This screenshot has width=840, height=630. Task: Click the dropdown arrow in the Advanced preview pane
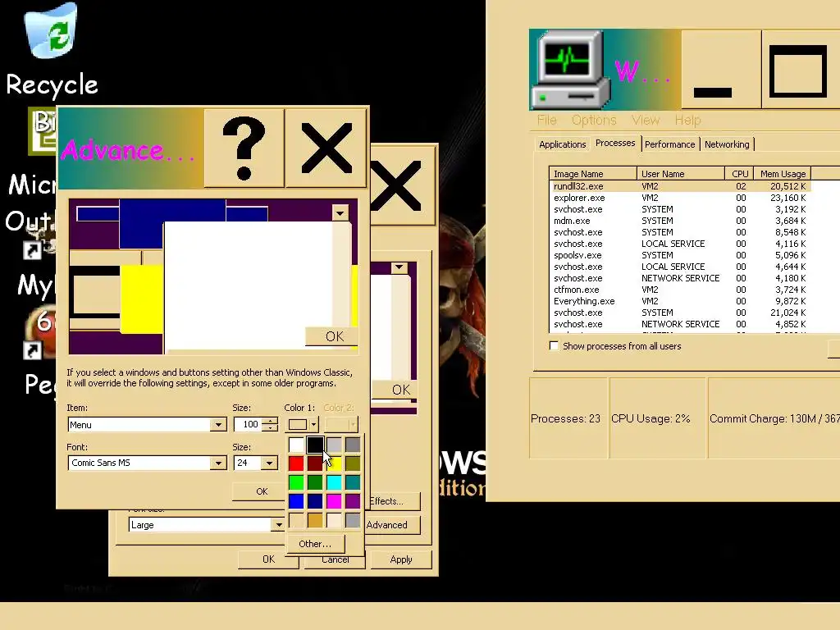340,213
